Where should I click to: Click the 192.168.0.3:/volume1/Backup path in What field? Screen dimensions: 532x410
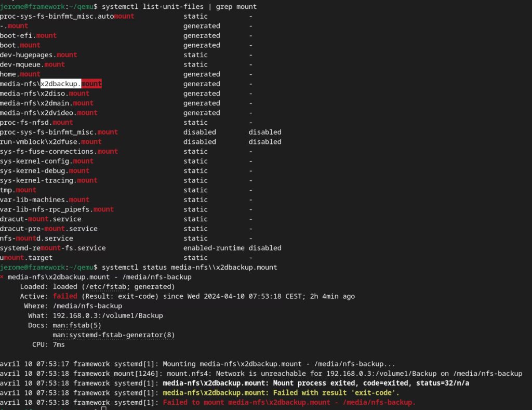[108, 315]
